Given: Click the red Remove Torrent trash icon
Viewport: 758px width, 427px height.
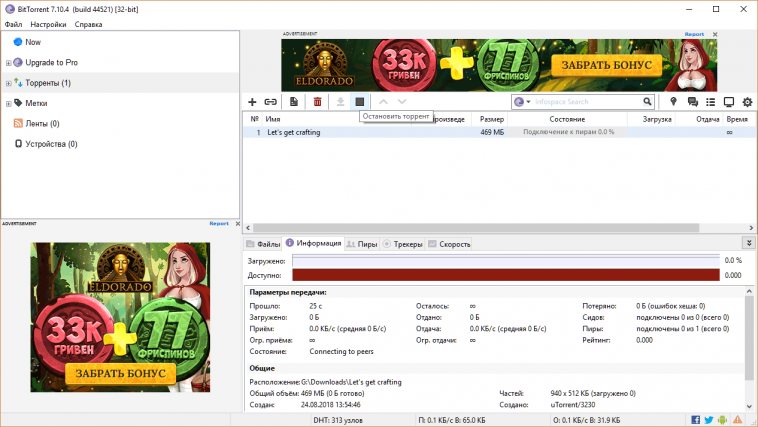Looking at the screenshot, I should click(x=317, y=102).
